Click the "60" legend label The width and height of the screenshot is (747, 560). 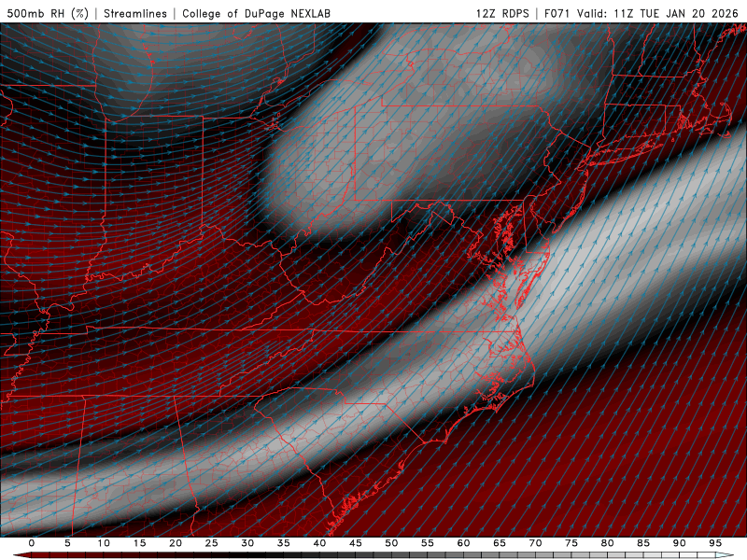(x=463, y=543)
